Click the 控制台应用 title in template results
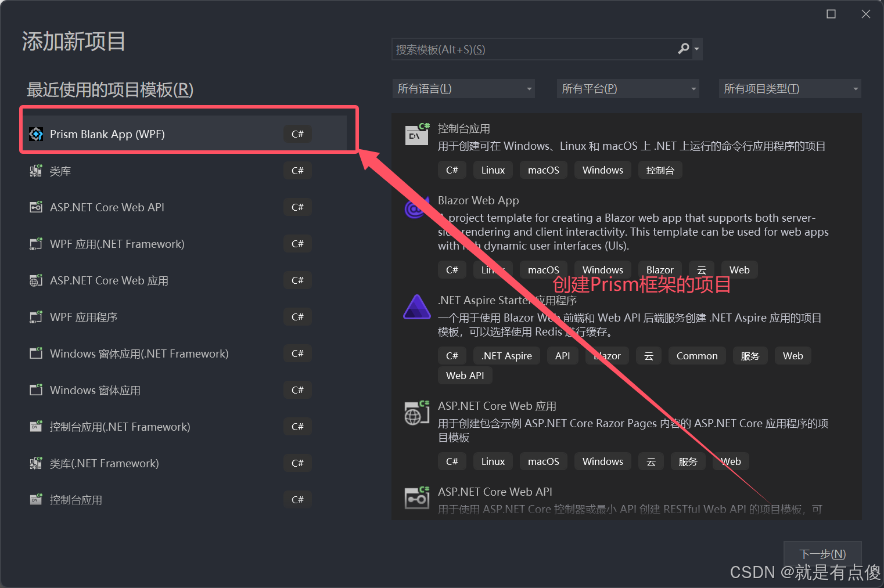The height and width of the screenshot is (588, 884). tap(464, 129)
